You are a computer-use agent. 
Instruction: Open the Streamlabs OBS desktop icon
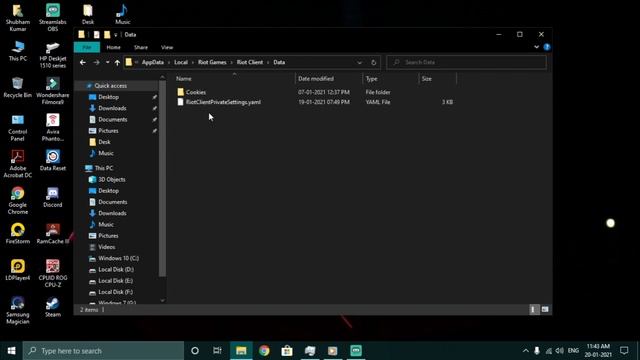pyautogui.click(x=53, y=17)
